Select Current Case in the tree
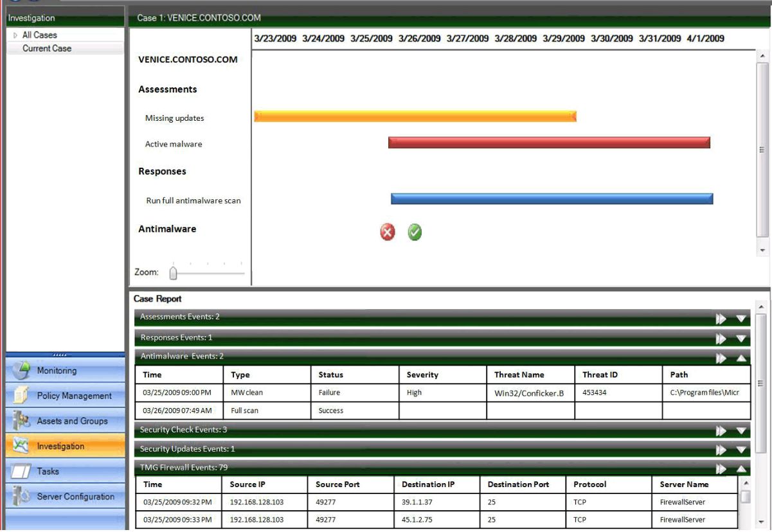Screen dimensions: 772x532 pos(47,48)
